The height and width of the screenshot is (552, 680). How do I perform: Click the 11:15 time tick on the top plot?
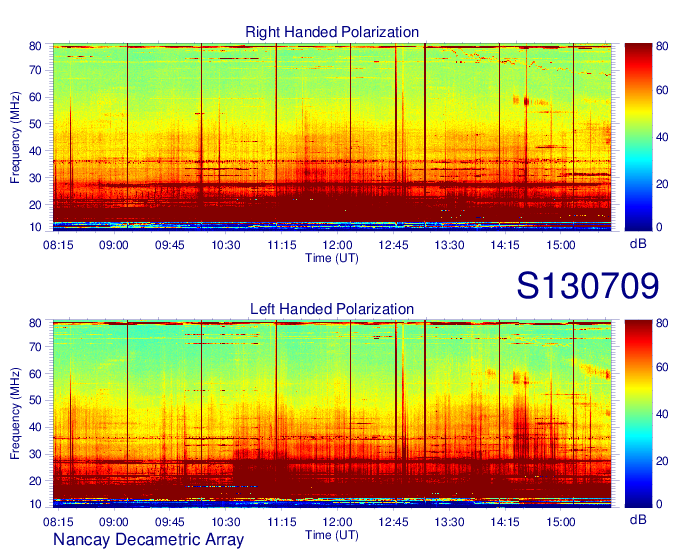[281, 245]
